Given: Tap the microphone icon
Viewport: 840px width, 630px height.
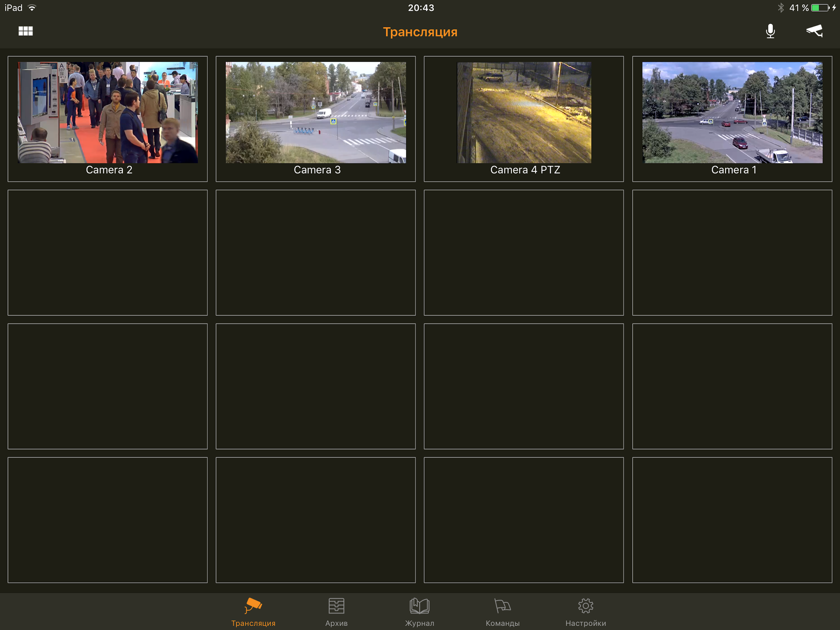Looking at the screenshot, I should coord(770,31).
